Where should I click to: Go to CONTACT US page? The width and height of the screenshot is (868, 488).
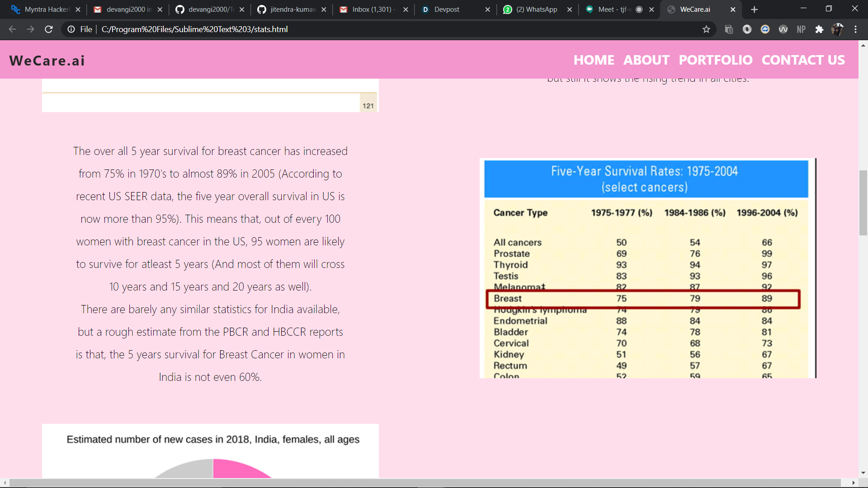coord(803,60)
